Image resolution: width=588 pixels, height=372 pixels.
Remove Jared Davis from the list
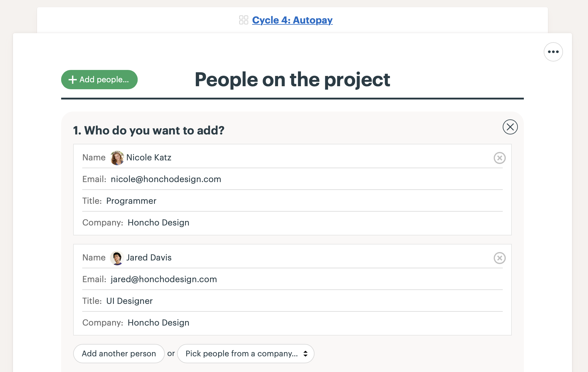click(499, 258)
